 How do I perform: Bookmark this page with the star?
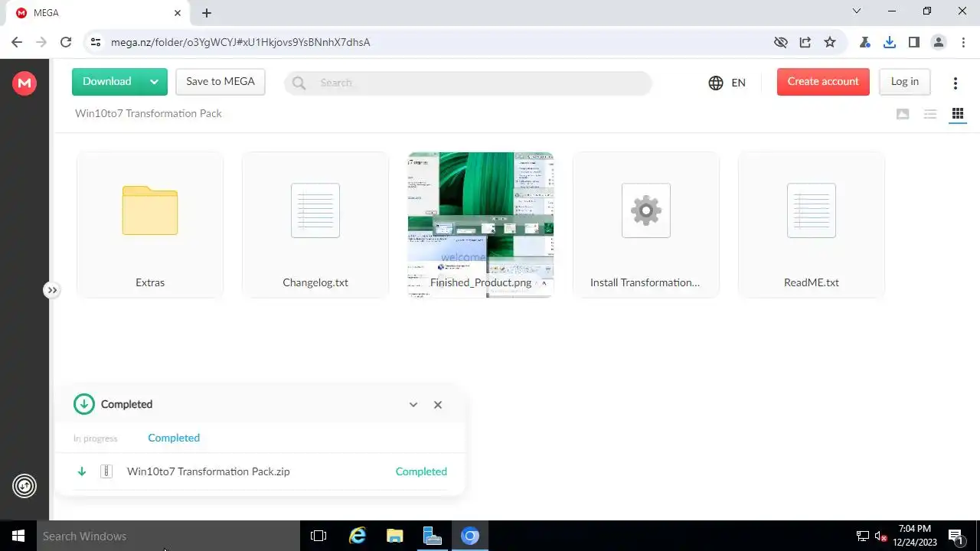[830, 42]
